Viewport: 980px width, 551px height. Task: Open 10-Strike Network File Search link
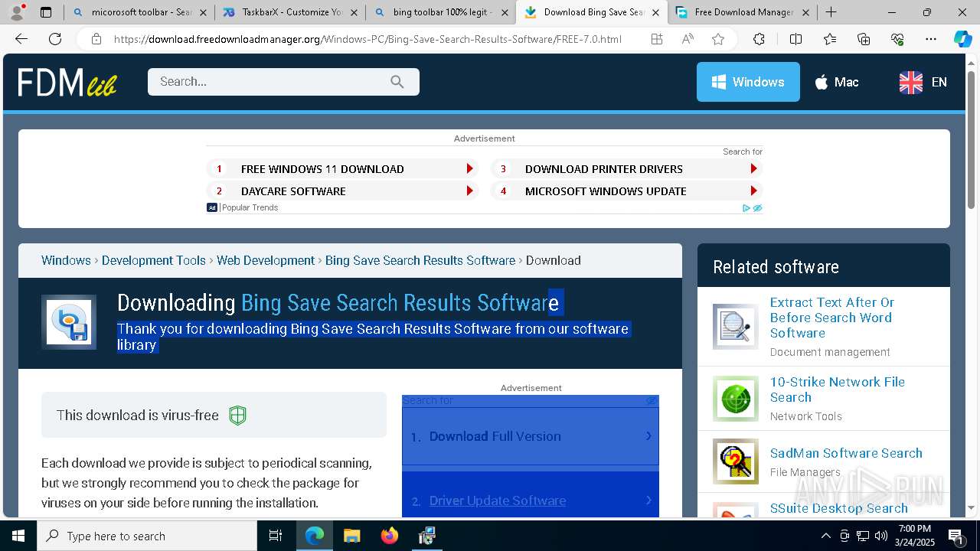(838, 390)
